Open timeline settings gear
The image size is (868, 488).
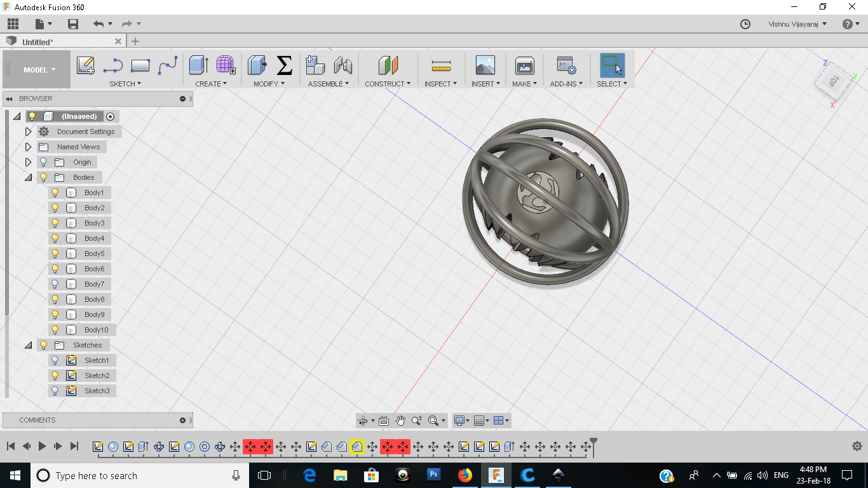[857, 446]
